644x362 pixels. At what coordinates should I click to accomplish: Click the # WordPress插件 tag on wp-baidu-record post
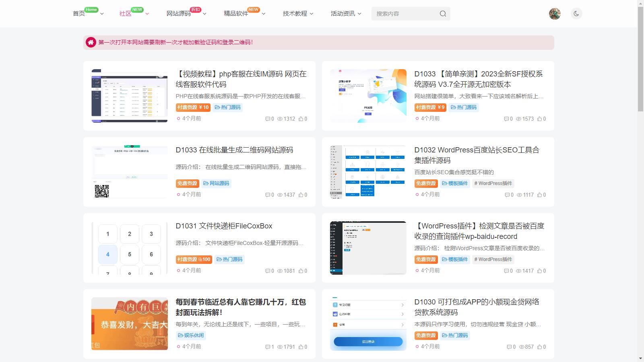493,259
